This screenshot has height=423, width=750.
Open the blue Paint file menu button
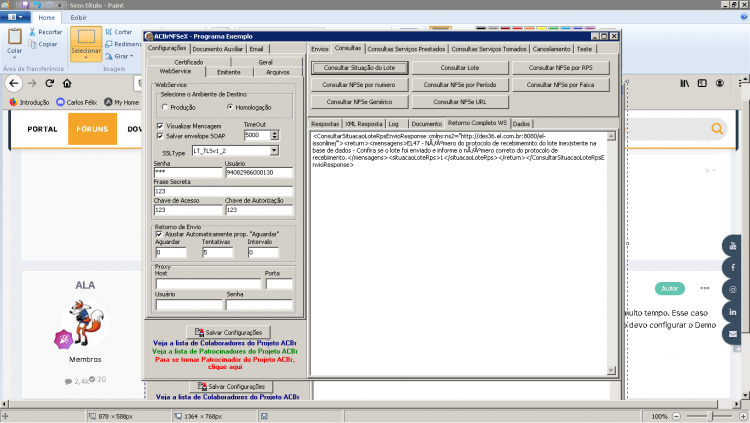pyautogui.click(x=15, y=17)
